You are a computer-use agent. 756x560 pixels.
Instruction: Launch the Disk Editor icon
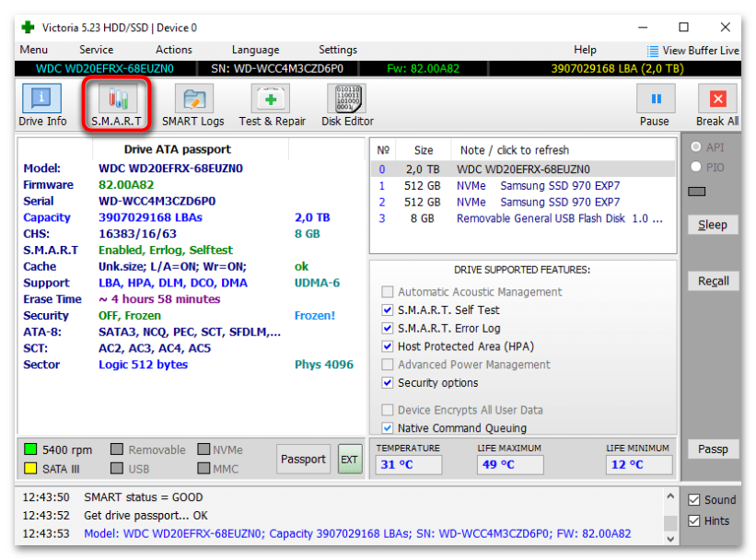346,98
